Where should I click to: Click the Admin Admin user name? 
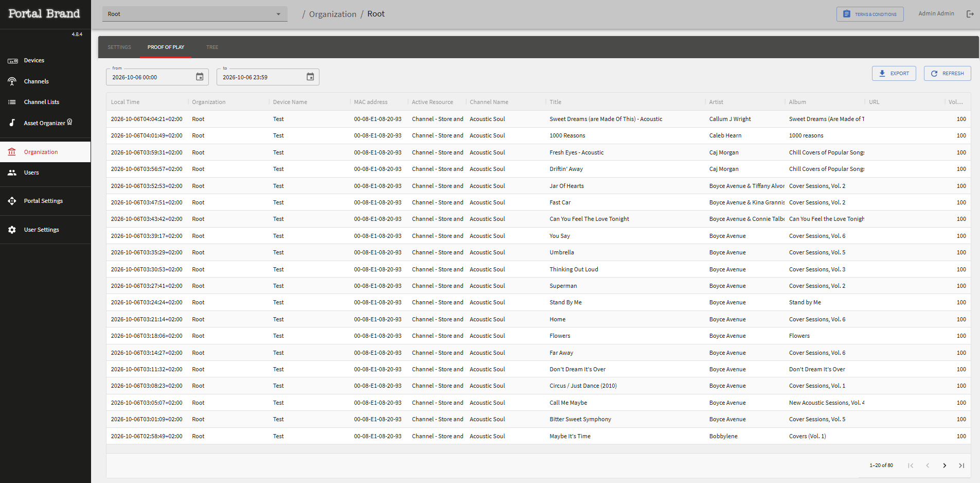936,13
